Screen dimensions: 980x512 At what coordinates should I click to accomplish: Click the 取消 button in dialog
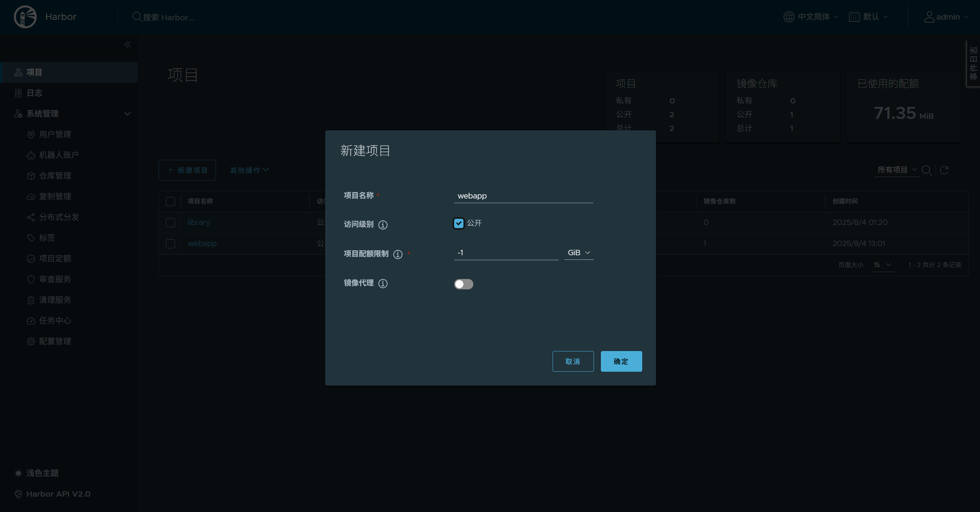573,361
